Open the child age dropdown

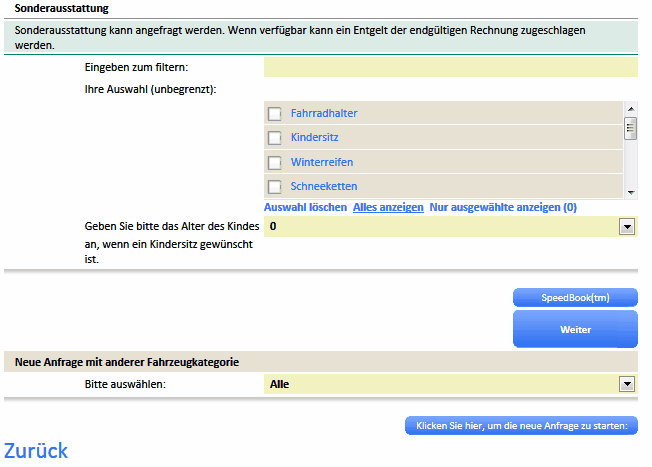627,227
